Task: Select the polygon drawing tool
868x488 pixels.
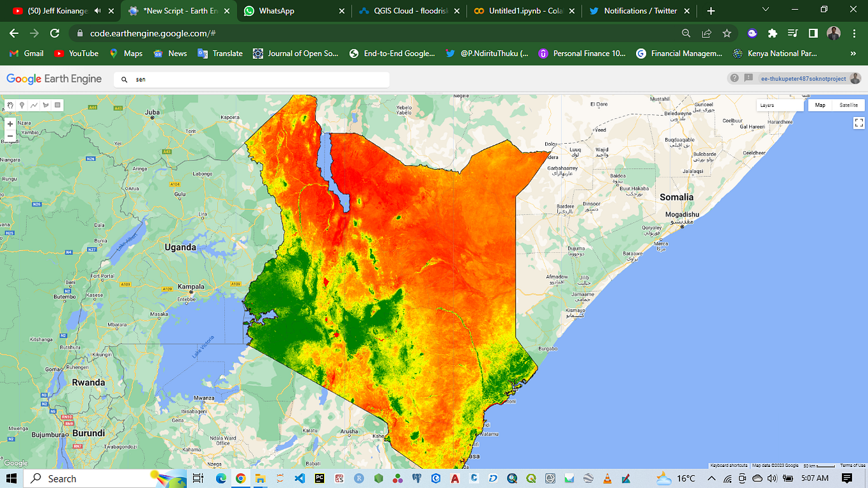Action: click(45, 104)
